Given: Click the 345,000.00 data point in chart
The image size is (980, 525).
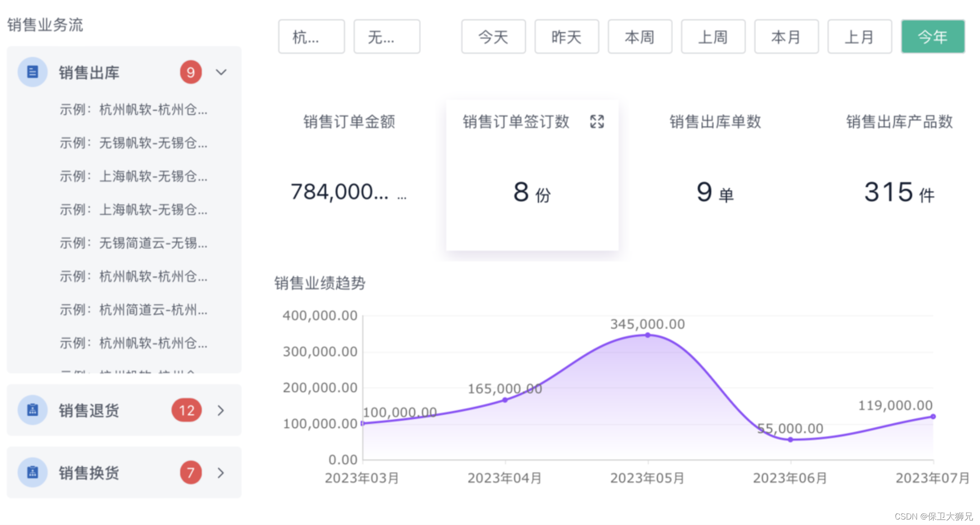Looking at the screenshot, I should point(648,335).
